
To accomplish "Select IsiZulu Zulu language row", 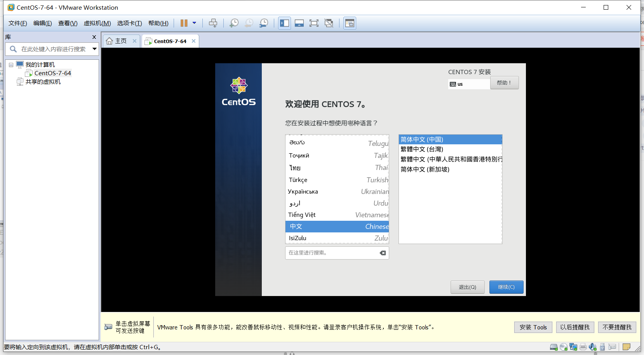I will click(x=337, y=238).
